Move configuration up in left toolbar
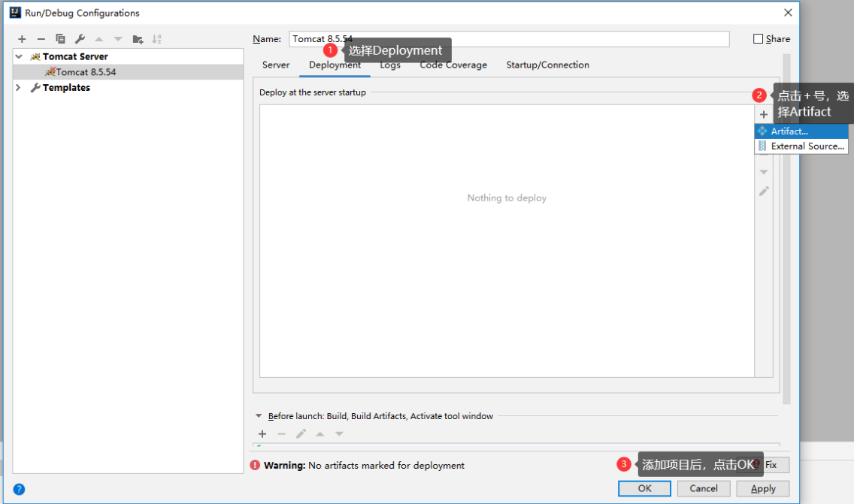Screen dimensions: 854x504 98,39
